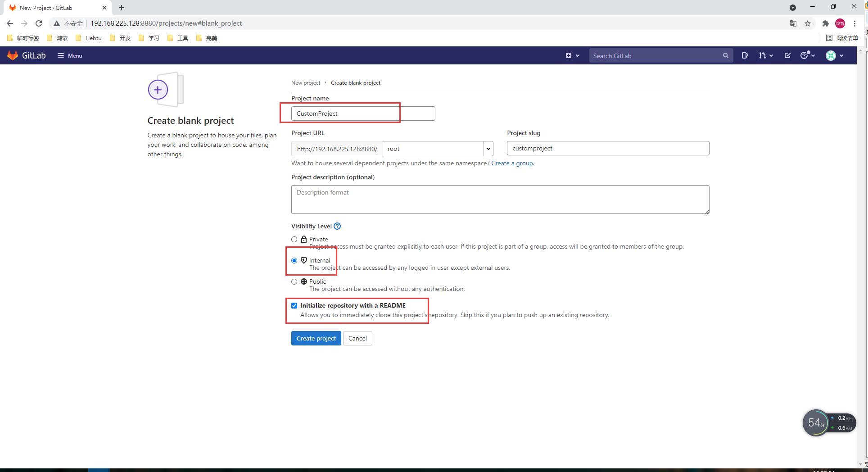The width and height of the screenshot is (868, 472).
Task: Go to New project breadcrumb
Action: point(306,83)
